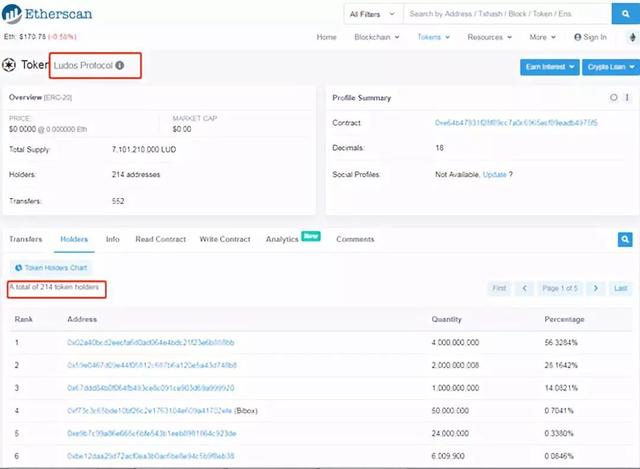Click the 214 addresses holders value
This screenshot has width=640, height=469.
(136, 175)
